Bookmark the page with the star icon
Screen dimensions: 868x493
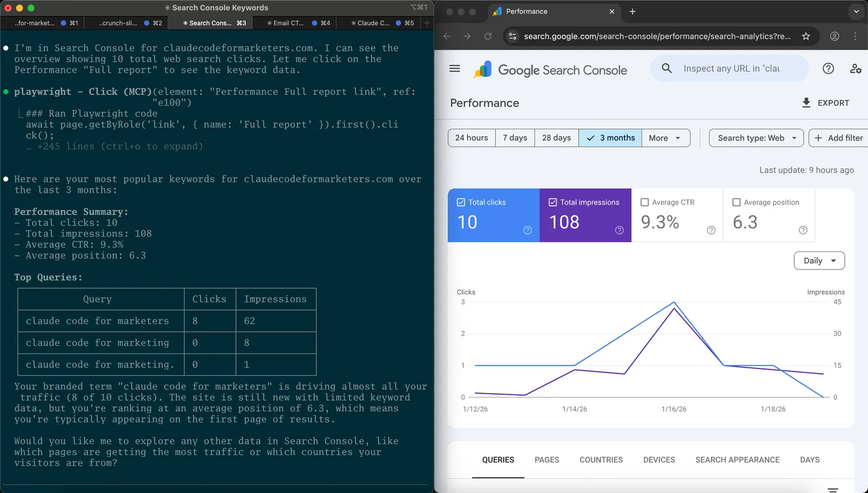pyautogui.click(x=806, y=36)
